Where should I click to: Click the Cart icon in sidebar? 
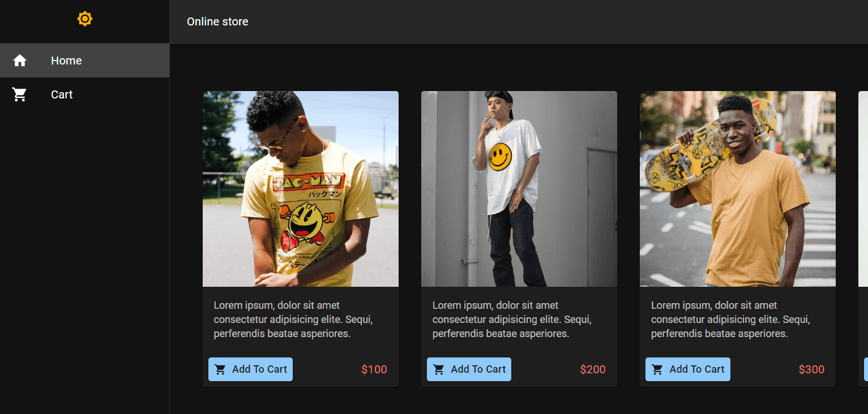[x=20, y=94]
